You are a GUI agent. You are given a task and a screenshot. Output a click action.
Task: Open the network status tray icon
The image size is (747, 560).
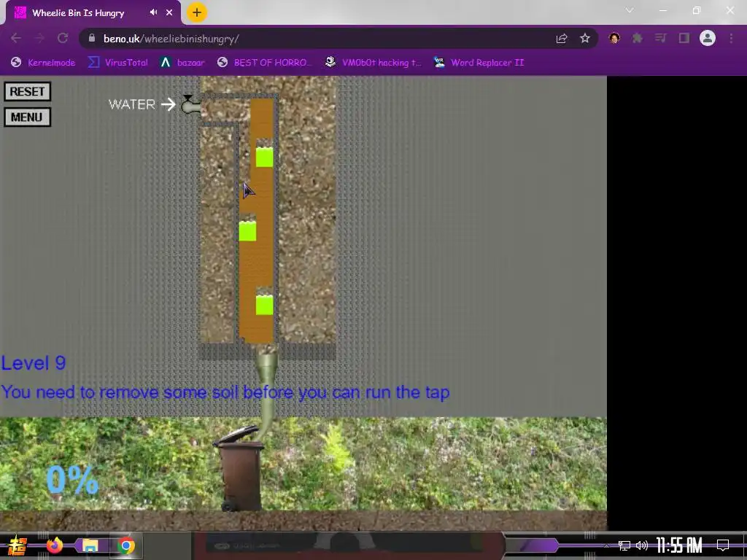point(624,545)
